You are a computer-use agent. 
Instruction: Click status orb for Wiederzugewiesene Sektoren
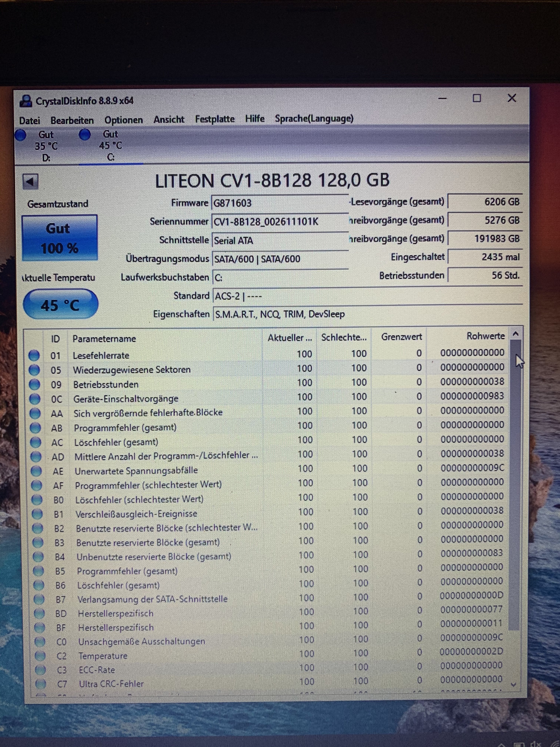point(34,370)
